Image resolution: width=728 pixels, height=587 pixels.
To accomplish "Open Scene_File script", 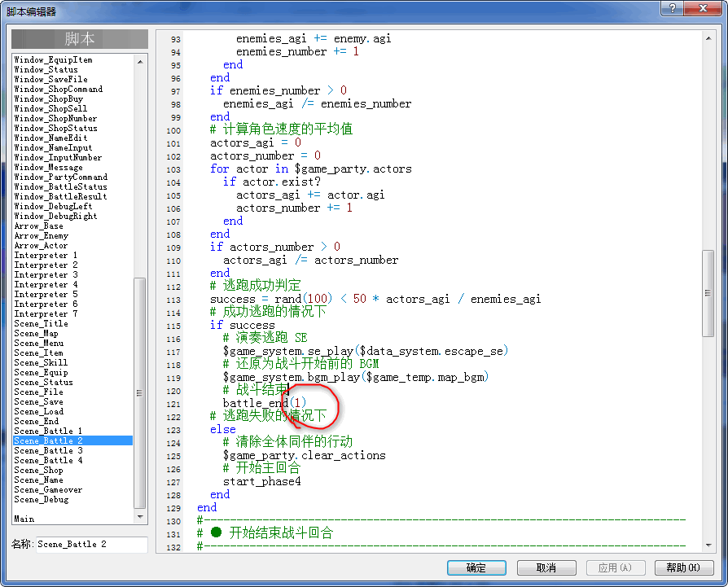I will (38, 392).
